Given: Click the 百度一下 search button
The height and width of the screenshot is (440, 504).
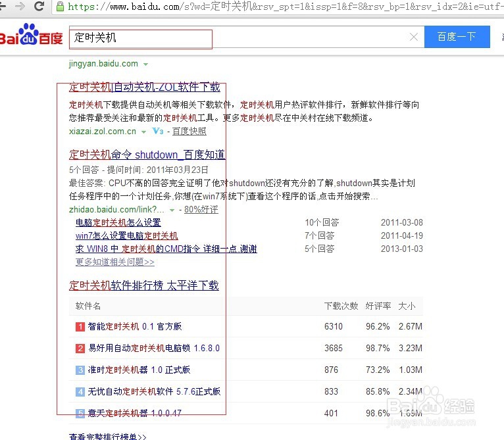Looking at the screenshot, I should click(457, 37).
